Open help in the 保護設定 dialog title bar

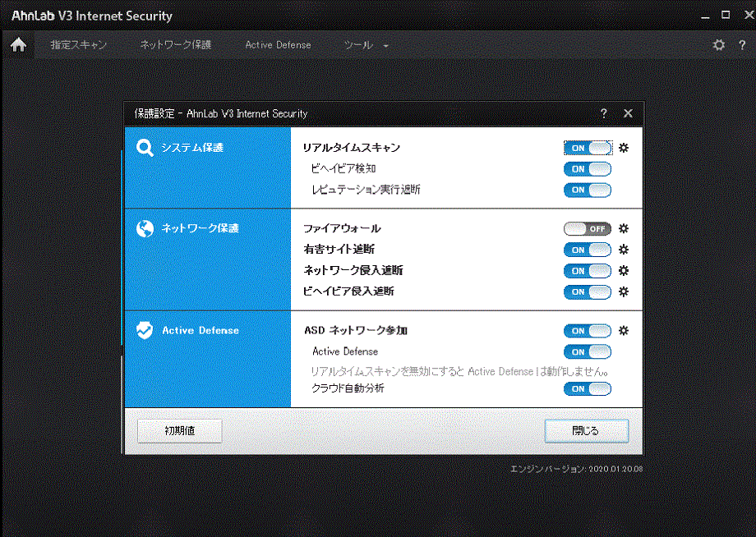pyautogui.click(x=604, y=113)
